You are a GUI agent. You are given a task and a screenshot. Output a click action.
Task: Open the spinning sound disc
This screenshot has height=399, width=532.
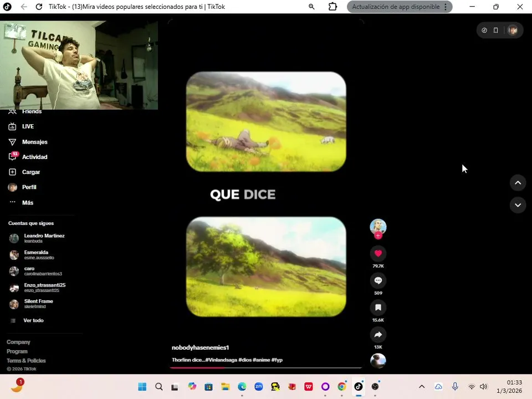coord(378,361)
